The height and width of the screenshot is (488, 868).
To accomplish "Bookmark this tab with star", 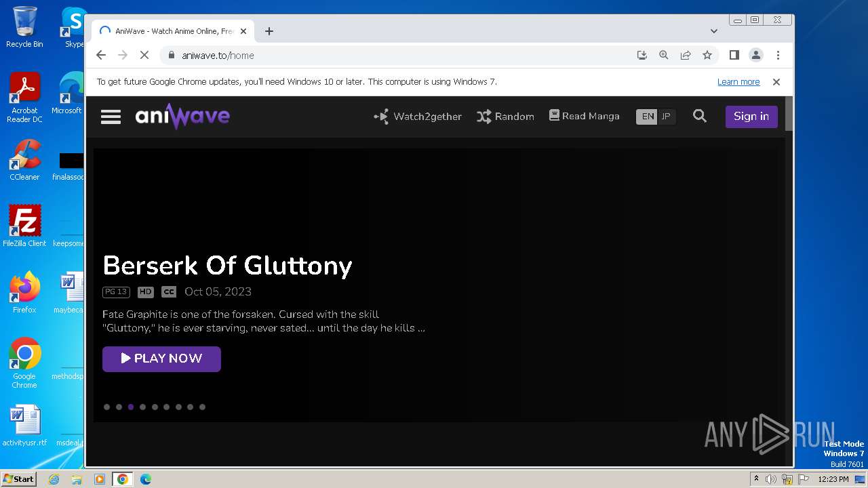I will tap(707, 56).
